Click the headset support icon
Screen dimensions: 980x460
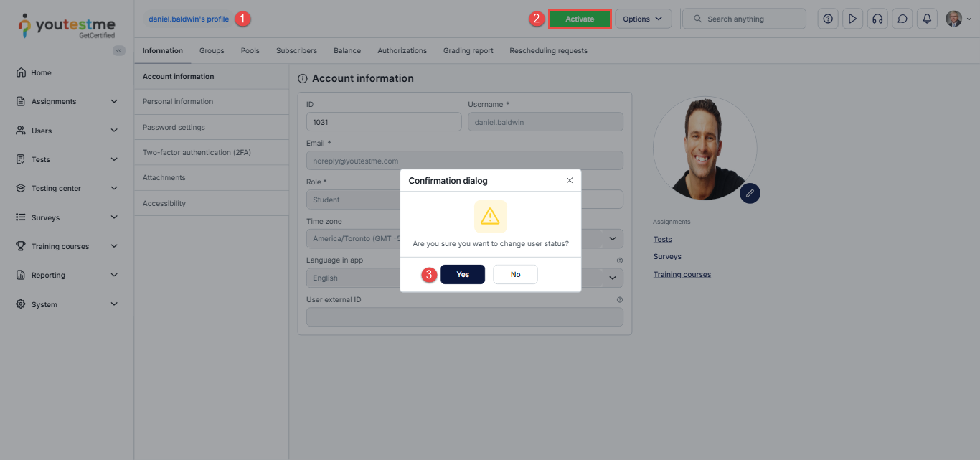pyautogui.click(x=877, y=19)
